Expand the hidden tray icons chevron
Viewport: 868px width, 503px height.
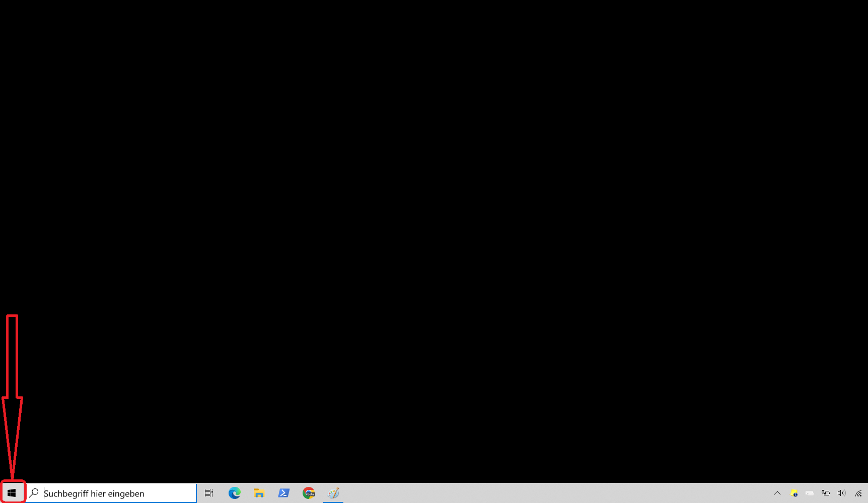point(777,493)
